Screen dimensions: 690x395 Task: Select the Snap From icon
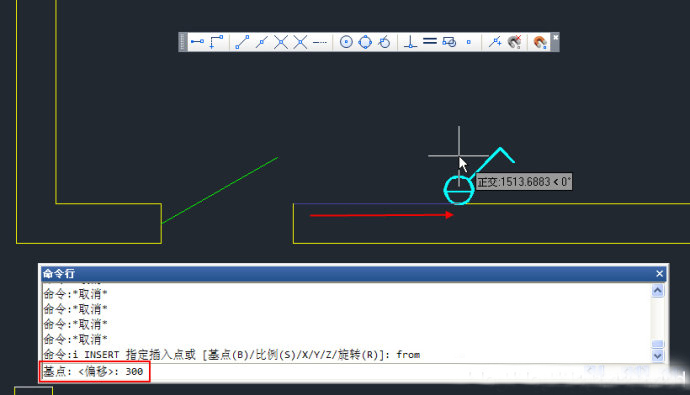coord(216,42)
